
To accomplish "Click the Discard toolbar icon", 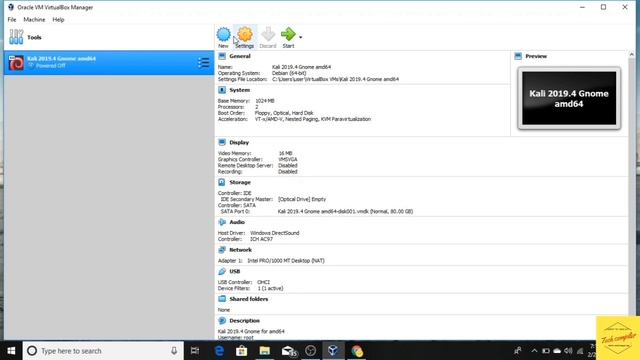I will coord(268,34).
